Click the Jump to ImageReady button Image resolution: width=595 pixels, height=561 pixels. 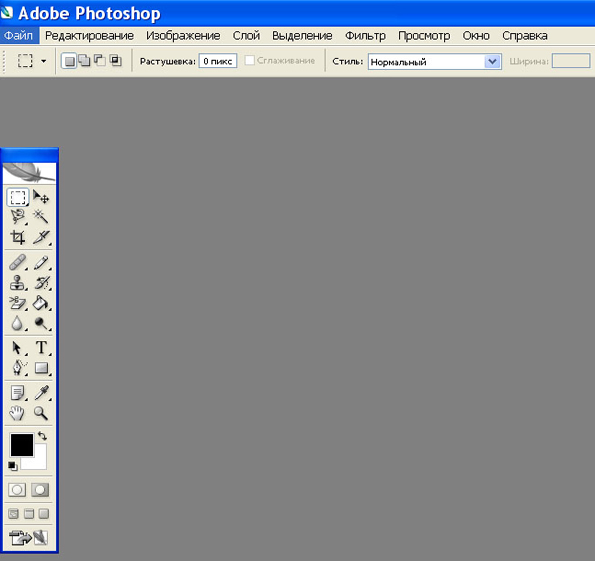click(x=28, y=537)
